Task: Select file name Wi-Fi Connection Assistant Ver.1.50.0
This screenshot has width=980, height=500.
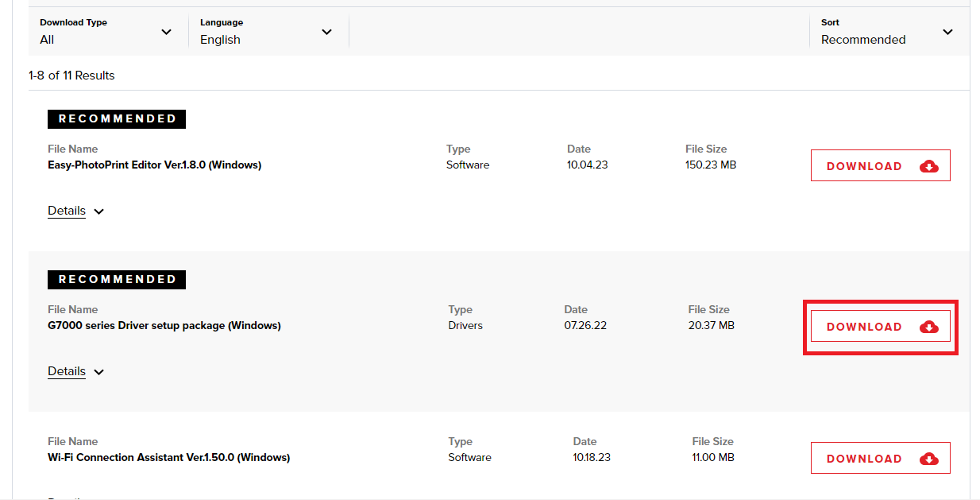Action: pyautogui.click(x=169, y=458)
